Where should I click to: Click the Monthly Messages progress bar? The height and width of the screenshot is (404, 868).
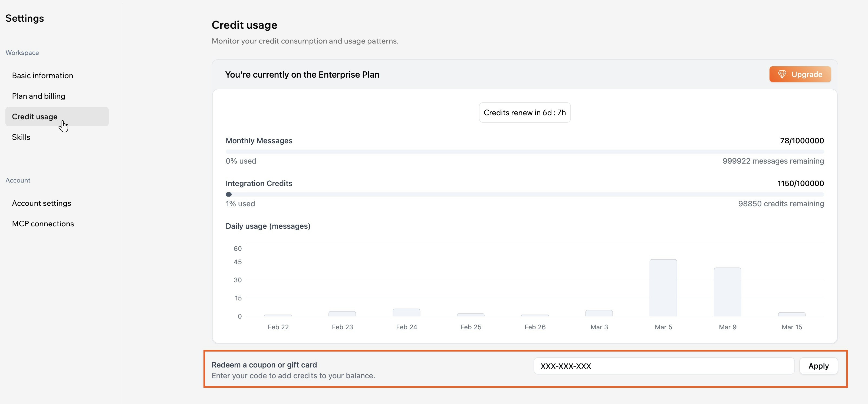pyautogui.click(x=524, y=151)
